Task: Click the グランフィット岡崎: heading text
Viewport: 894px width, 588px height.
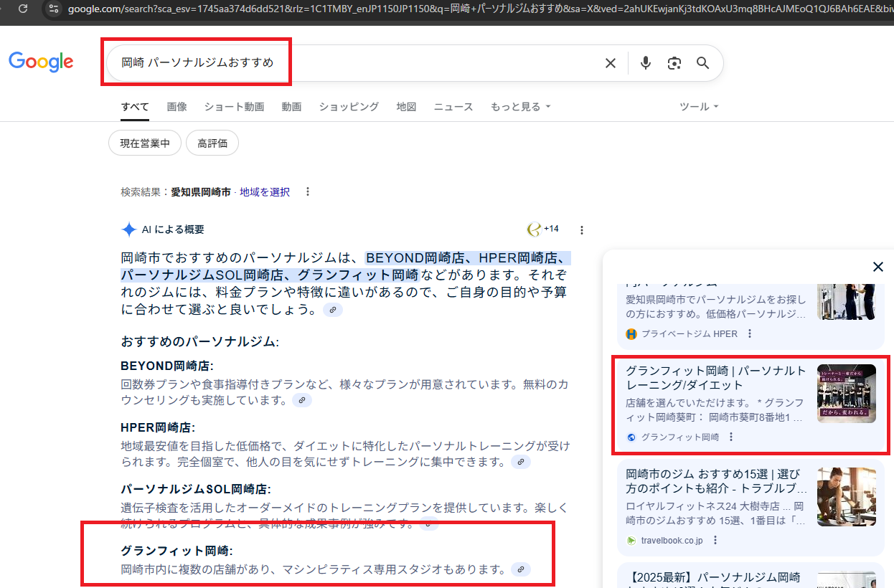Action: (177, 551)
